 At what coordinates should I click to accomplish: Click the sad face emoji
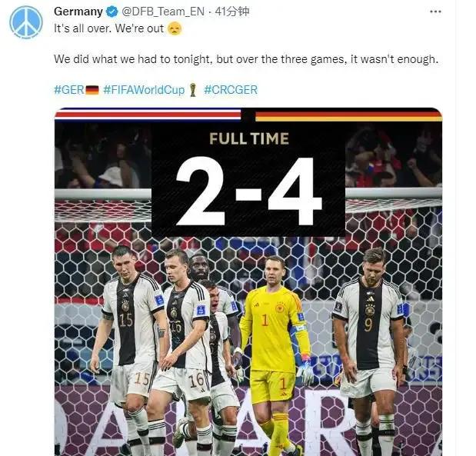coord(175,28)
